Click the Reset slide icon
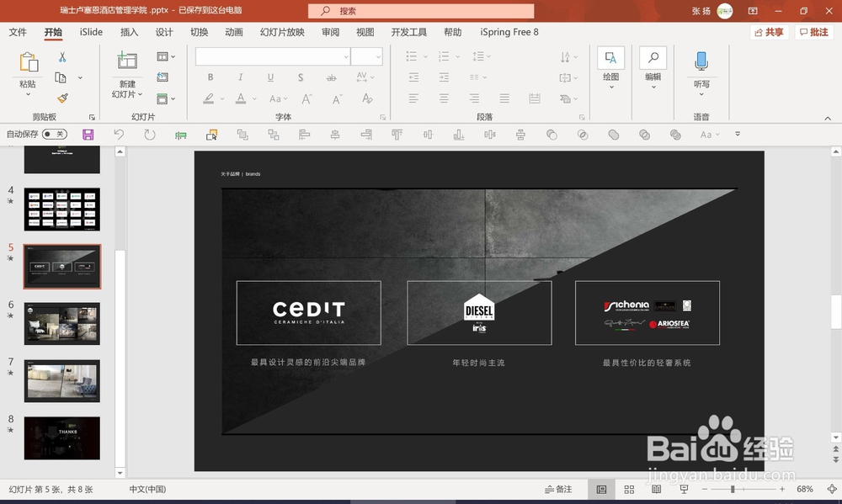The image size is (842, 504). pos(163,77)
